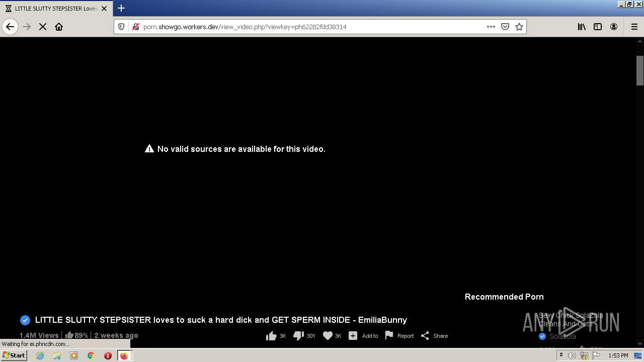
Task: Open File Explorer from taskbar
Action: [x=57, y=355]
